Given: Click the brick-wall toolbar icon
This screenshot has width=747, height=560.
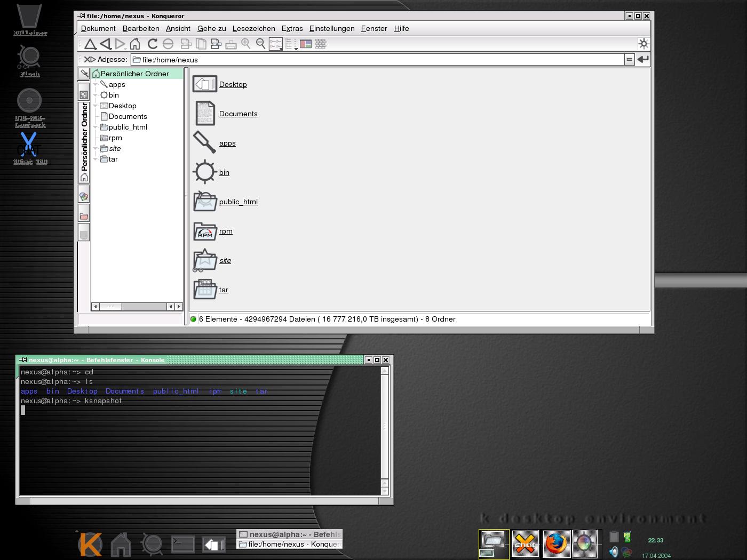Looking at the screenshot, I should coord(321,44).
